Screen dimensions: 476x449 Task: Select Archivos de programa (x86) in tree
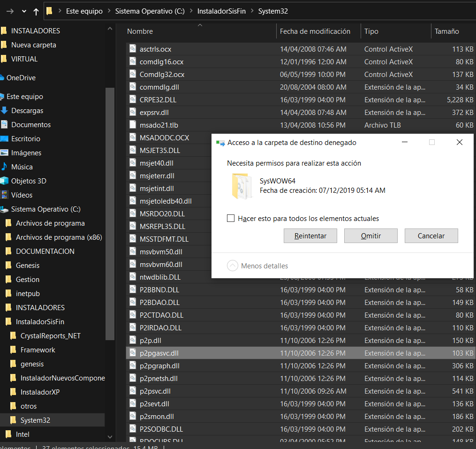[x=59, y=237]
